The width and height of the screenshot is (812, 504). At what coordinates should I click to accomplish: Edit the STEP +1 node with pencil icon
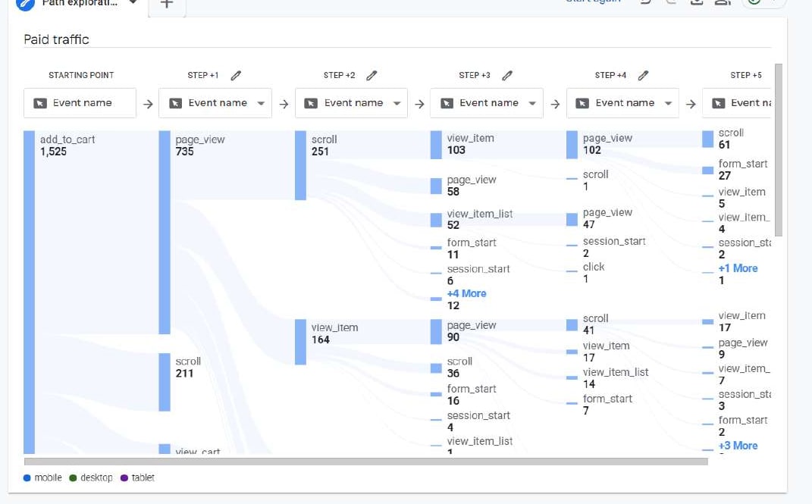pos(236,76)
